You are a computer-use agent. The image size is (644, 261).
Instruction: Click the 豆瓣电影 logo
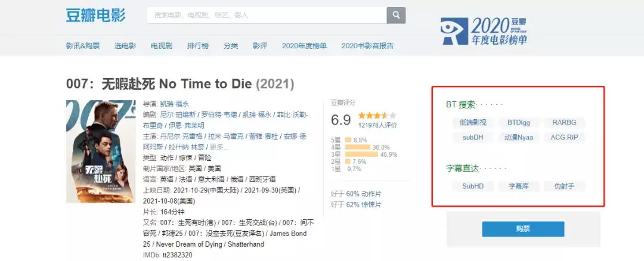pyautogui.click(x=95, y=15)
